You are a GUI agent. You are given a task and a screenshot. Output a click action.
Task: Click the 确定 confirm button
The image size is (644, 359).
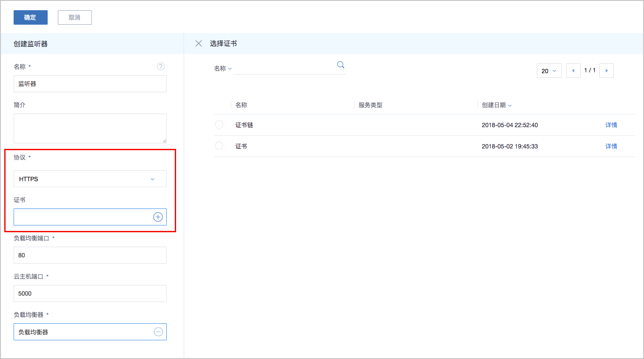[x=30, y=17]
